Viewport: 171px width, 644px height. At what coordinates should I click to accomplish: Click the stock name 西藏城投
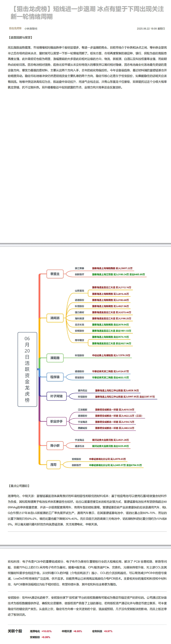pyautogui.click(x=83, y=428)
